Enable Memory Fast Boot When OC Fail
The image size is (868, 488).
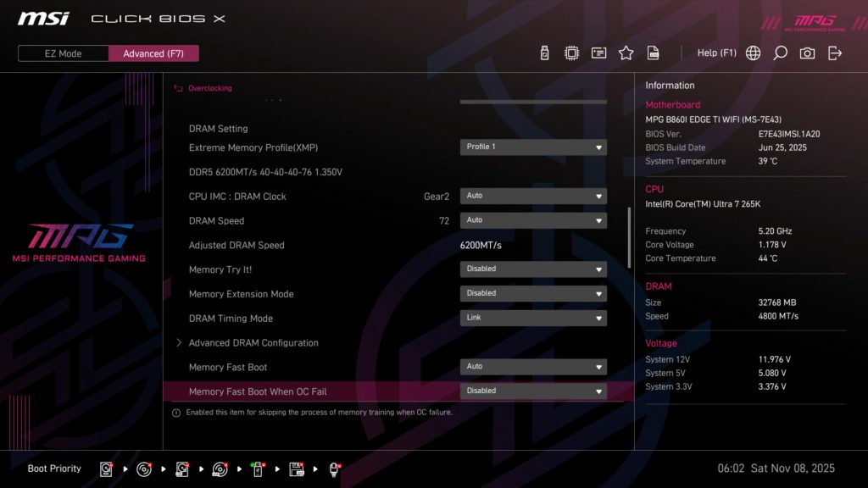(532, 391)
